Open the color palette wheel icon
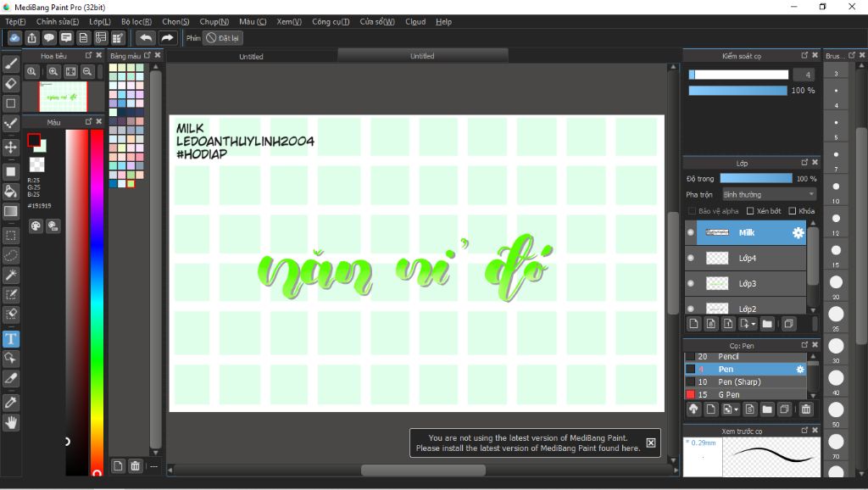This screenshot has width=868, height=490. tap(36, 226)
